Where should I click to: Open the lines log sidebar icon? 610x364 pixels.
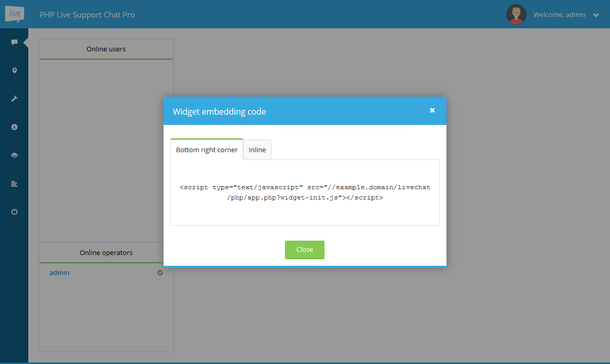coord(14,184)
